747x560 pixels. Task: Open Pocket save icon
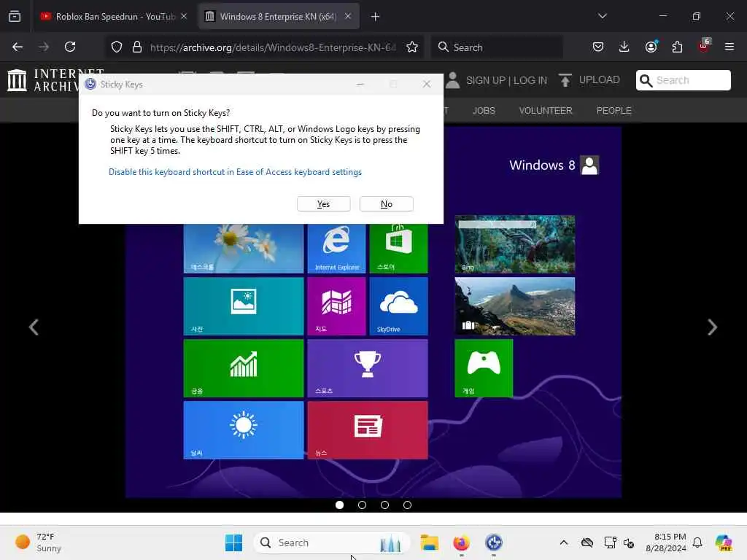[598, 47]
